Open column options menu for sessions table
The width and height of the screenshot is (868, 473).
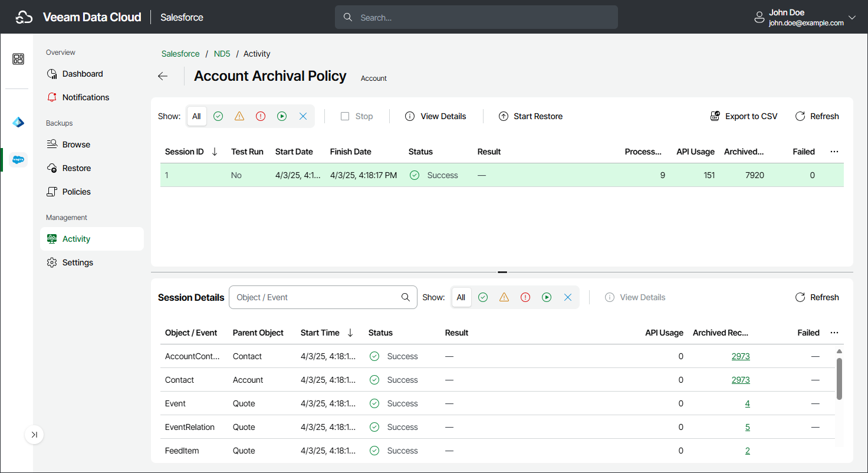pos(834,152)
